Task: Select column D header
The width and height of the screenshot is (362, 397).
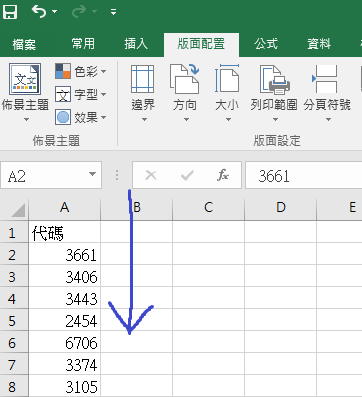Action: click(x=281, y=208)
